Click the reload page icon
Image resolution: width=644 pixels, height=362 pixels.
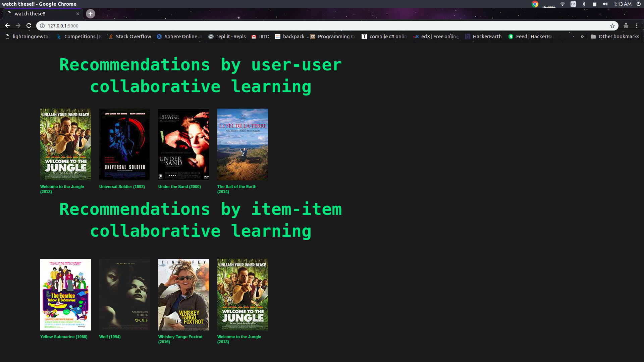tap(29, 26)
